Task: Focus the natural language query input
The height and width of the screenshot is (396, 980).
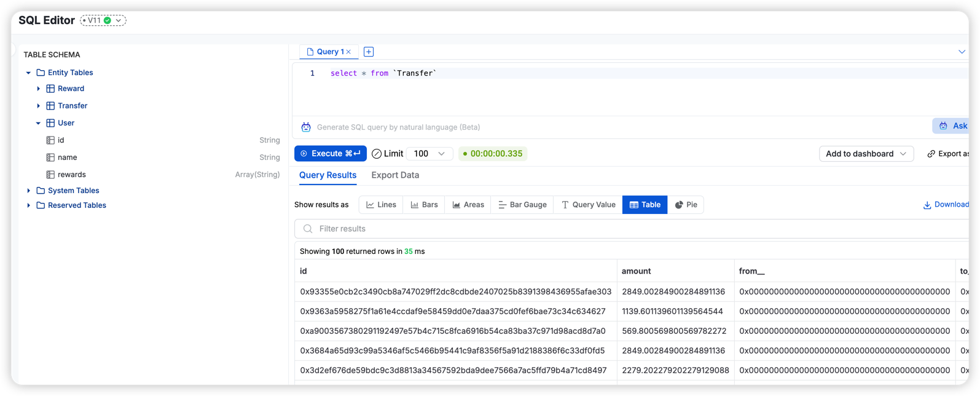Action: pos(621,127)
